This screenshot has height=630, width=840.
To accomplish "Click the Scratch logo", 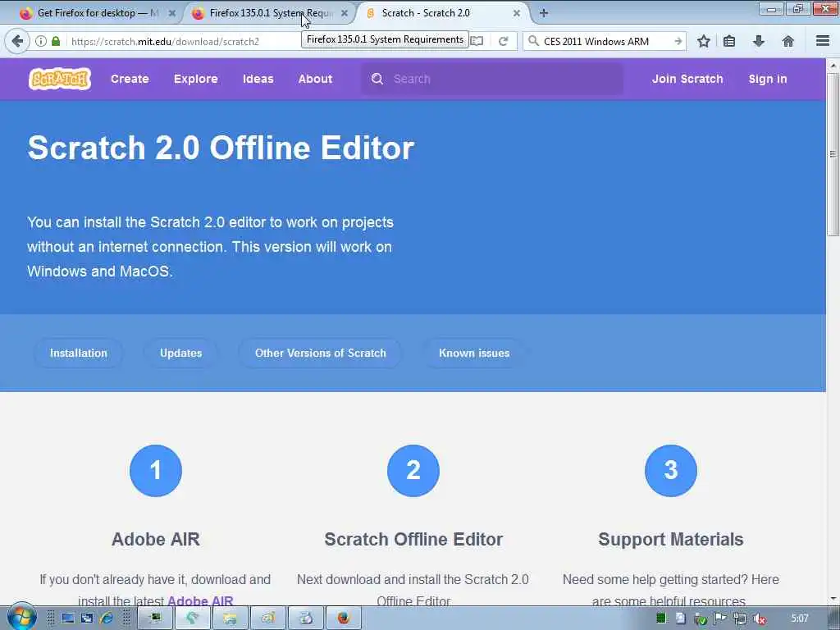I will point(59,79).
